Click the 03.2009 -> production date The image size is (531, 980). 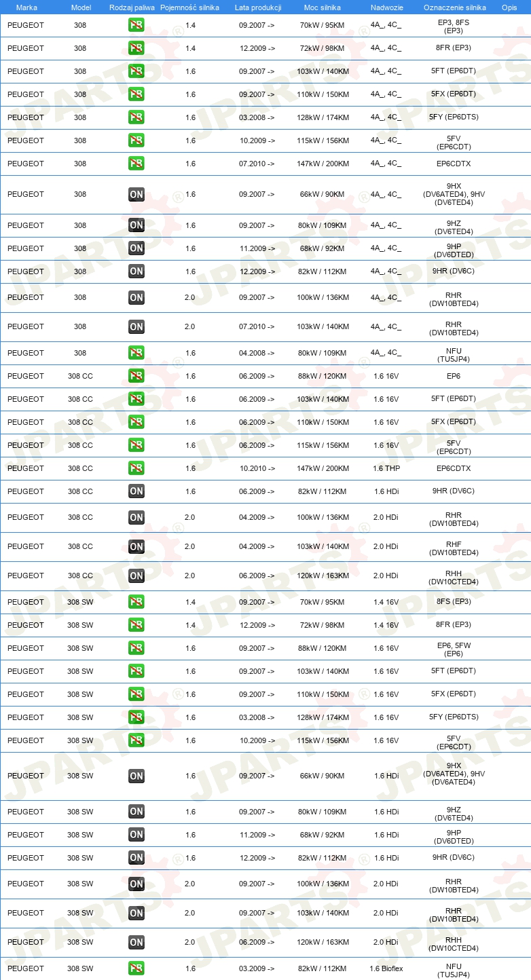[257, 968]
